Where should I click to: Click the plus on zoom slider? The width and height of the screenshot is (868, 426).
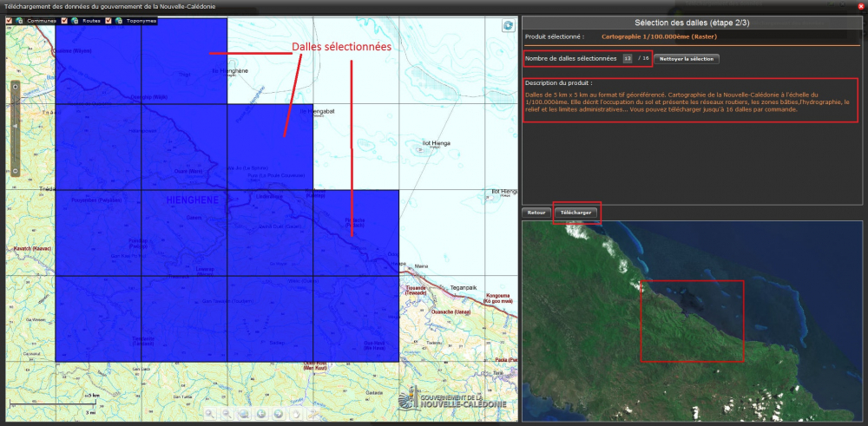point(15,86)
